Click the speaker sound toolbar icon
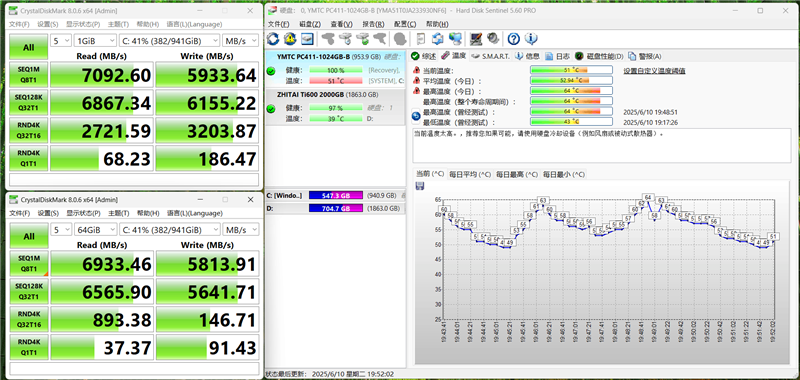 pyautogui.click(x=493, y=38)
